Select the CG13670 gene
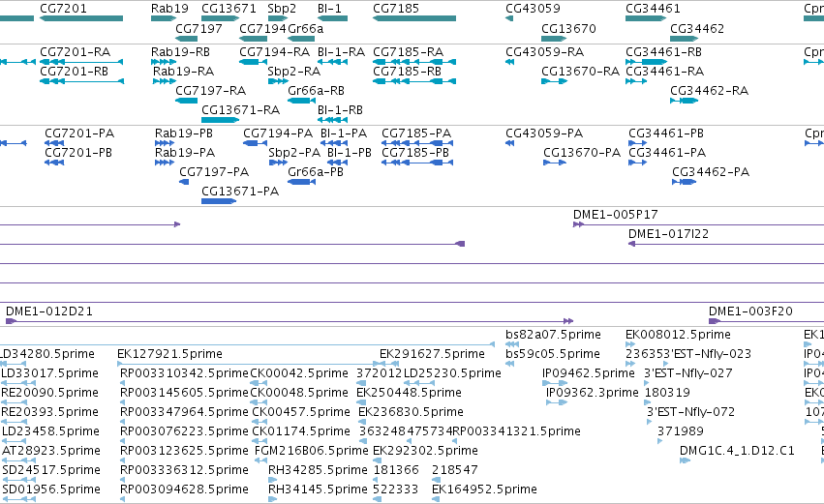The height and width of the screenshot is (504, 824). [554, 39]
